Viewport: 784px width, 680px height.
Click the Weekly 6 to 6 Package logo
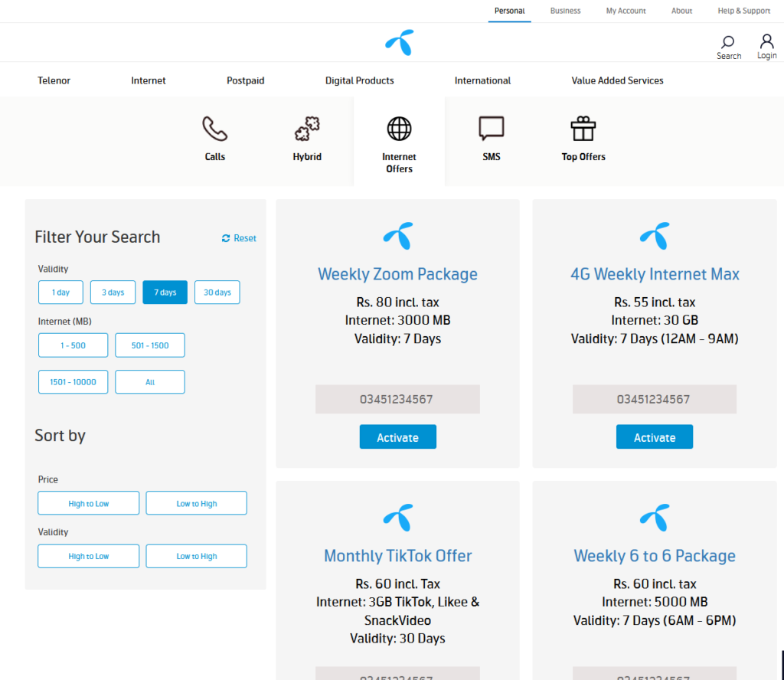(x=655, y=518)
